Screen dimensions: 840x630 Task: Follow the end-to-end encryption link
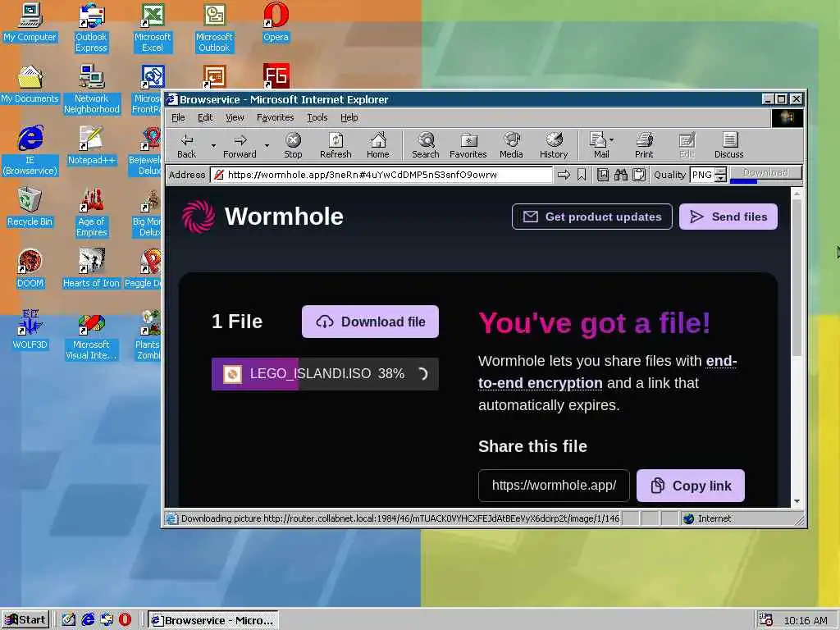pos(608,372)
